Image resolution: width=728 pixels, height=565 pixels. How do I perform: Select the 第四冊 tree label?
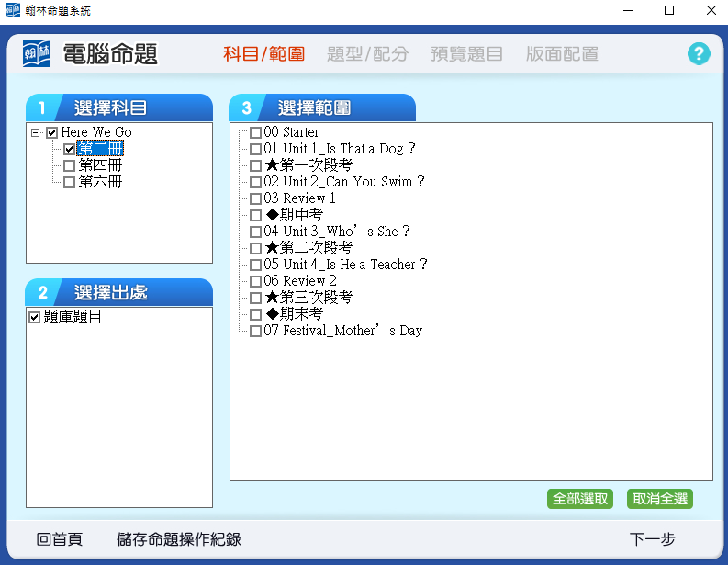100,165
